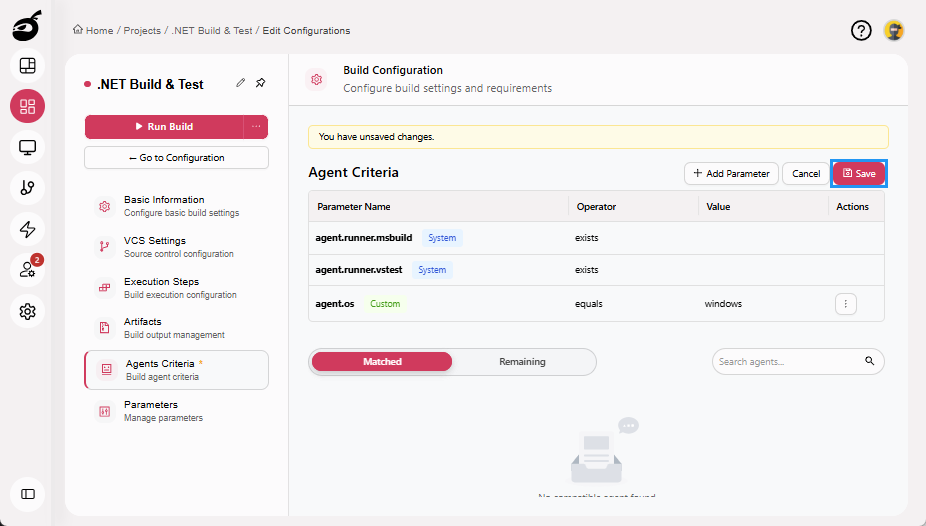Open Parameters section
The height and width of the screenshot is (526, 926).
click(x=177, y=411)
